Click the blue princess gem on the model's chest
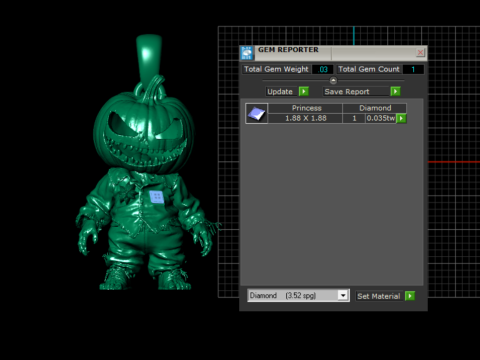The height and width of the screenshot is (360, 480). coord(156,197)
